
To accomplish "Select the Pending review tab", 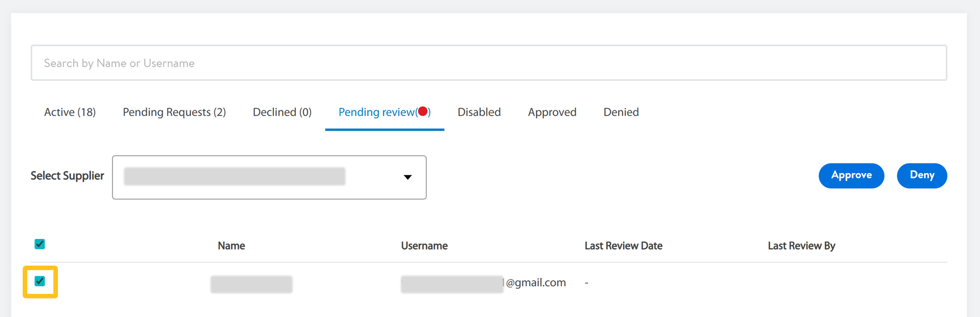I will tap(377, 112).
